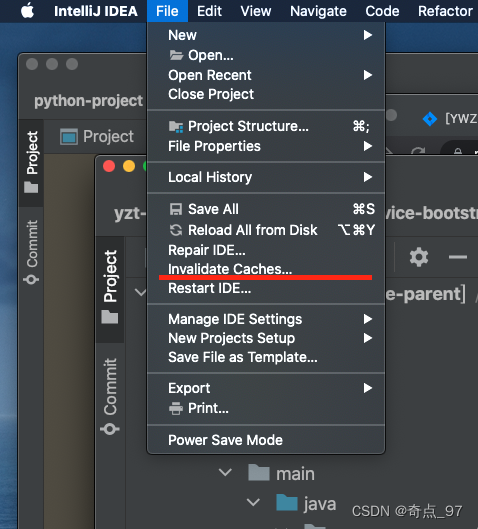Viewport: 478px width, 529px height.
Task: Open the View menu
Action: pos(256,11)
